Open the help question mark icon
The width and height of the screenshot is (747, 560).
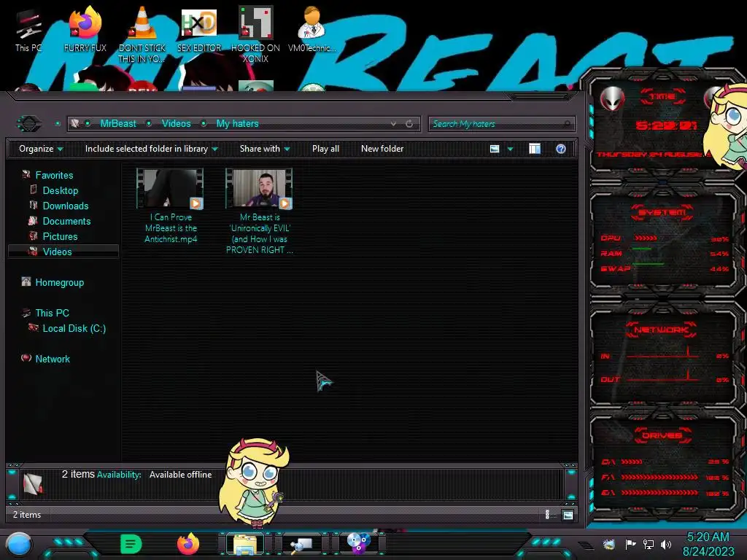pyautogui.click(x=561, y=149)
